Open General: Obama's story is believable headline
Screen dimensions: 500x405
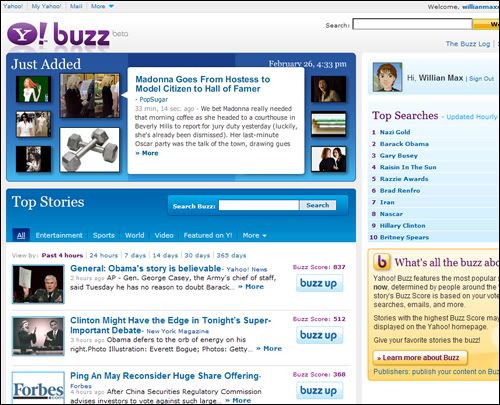pos(146,268)
